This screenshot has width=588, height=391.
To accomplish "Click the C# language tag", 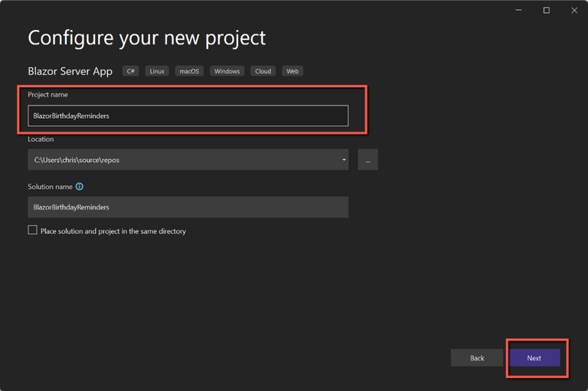I will 130,71.
